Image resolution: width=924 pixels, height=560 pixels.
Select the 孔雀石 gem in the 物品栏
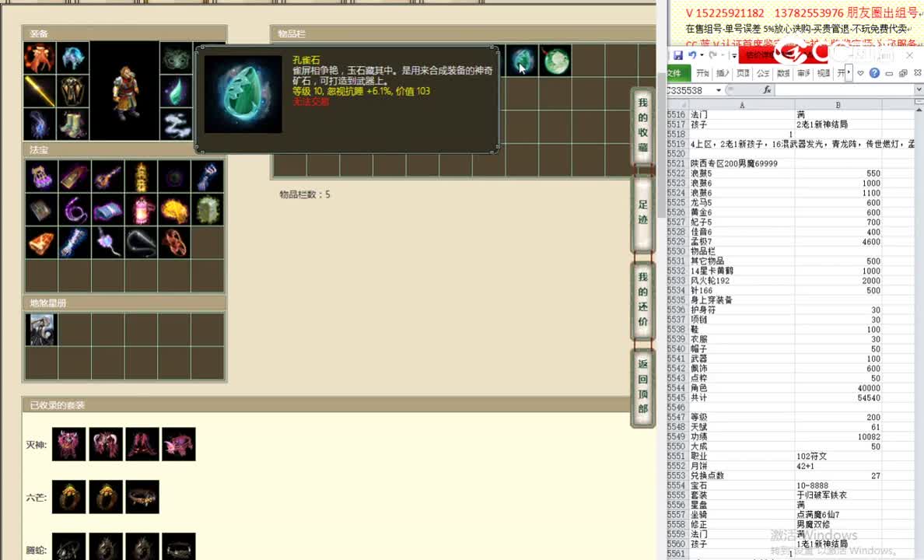coord(522,61)
